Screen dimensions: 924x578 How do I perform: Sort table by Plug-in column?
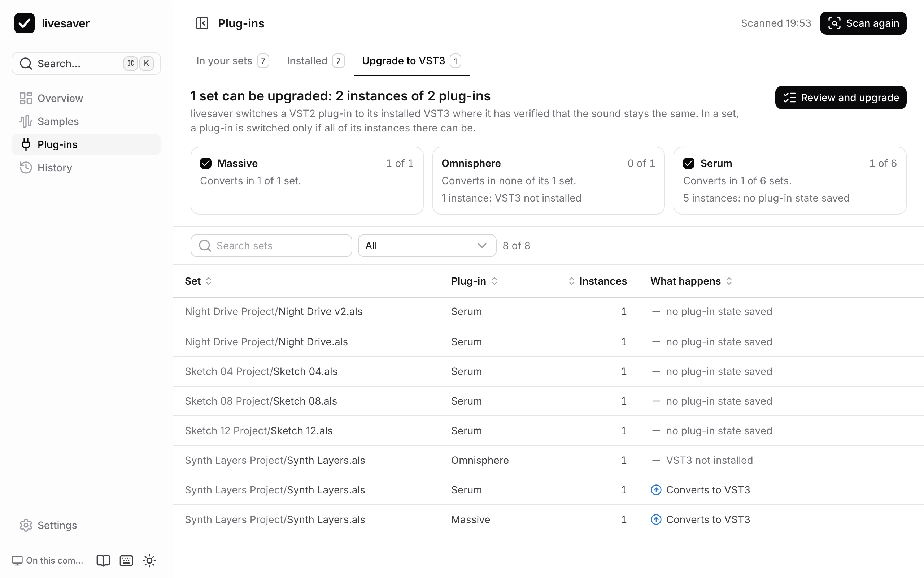pos(474,281)
